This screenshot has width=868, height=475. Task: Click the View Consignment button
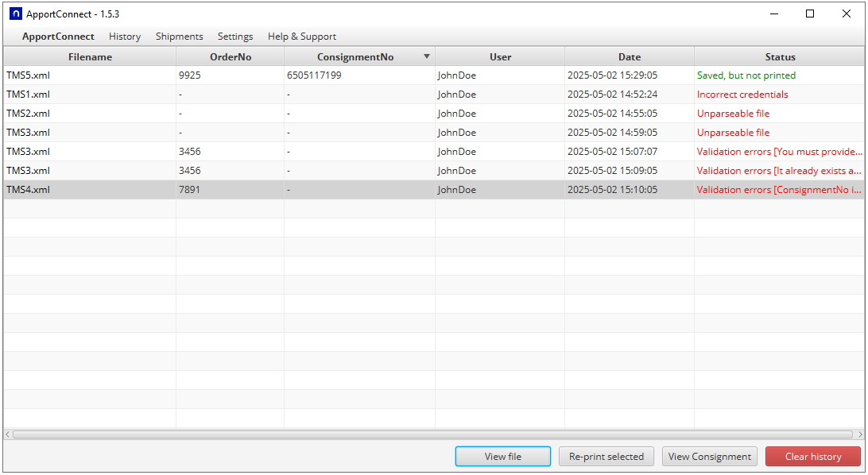coord(709,457)
